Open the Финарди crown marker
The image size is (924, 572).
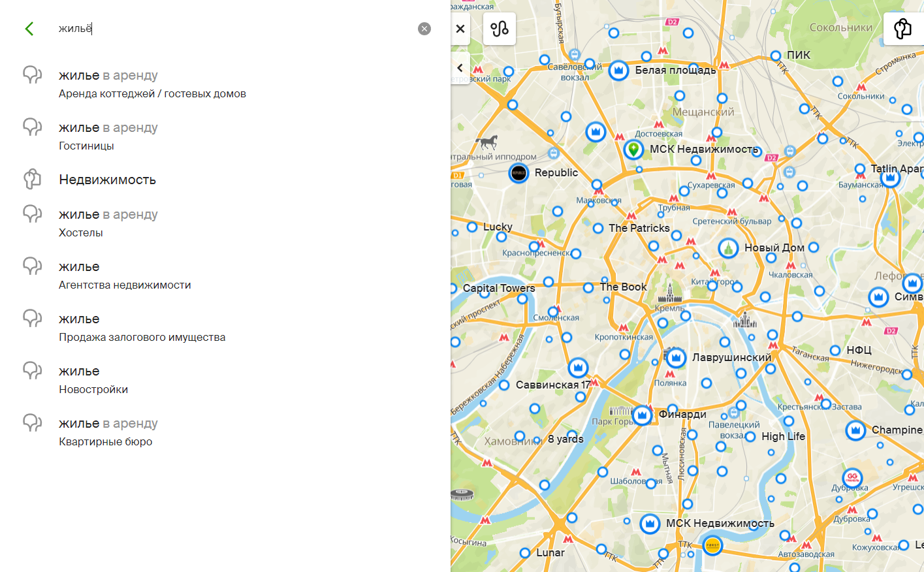(x=642, y=415)
